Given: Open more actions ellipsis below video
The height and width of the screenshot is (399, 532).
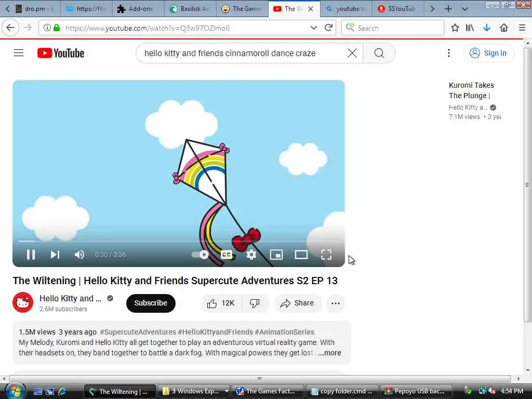Looking at the screenshot, I should pos(336,303).
